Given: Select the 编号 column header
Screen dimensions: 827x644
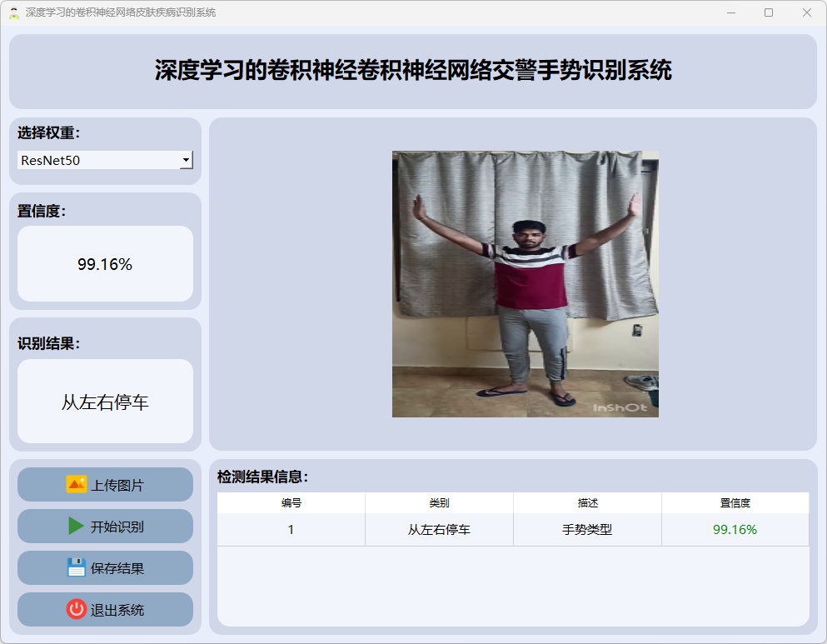Looking at the screenshot, I should [291, 502].
